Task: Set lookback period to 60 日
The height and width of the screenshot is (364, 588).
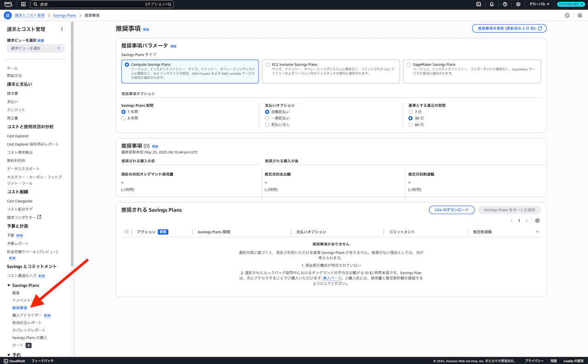Action: tap(411, 124)
